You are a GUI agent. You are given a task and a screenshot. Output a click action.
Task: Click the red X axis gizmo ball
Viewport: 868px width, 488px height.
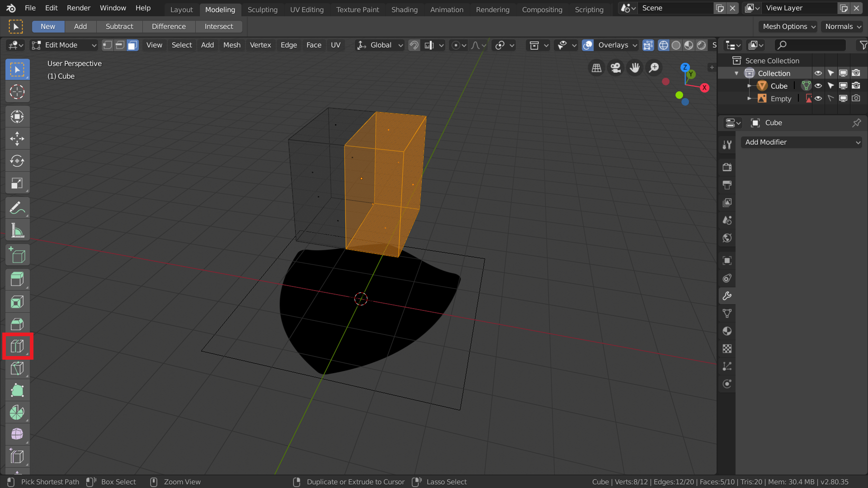click(x=704, y=88)
